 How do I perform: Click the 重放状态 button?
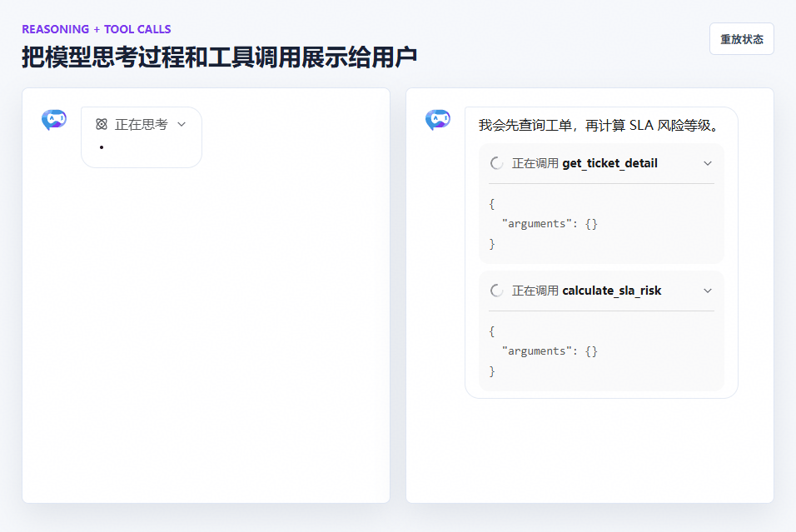pyautogui.click(x=741, y=38)
